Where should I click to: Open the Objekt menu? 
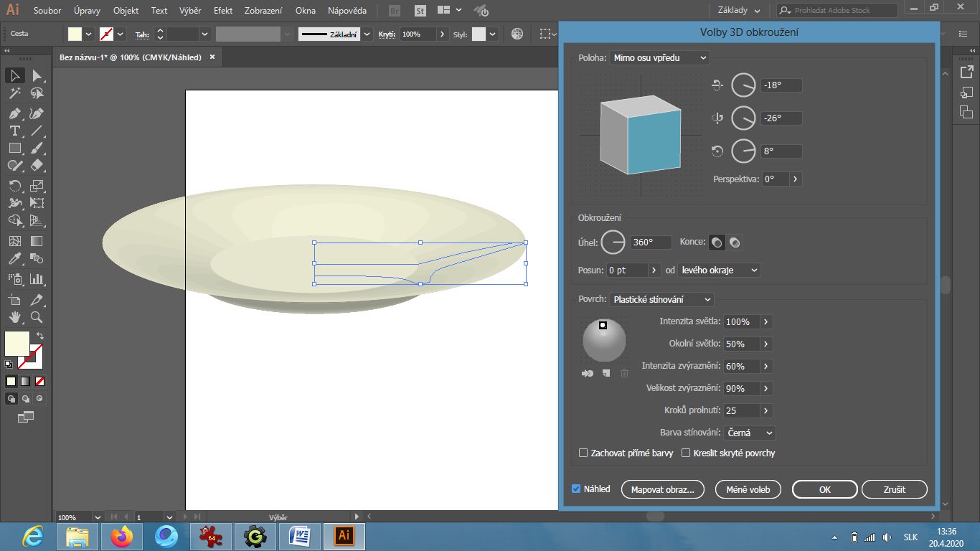(x=126, y=11)
